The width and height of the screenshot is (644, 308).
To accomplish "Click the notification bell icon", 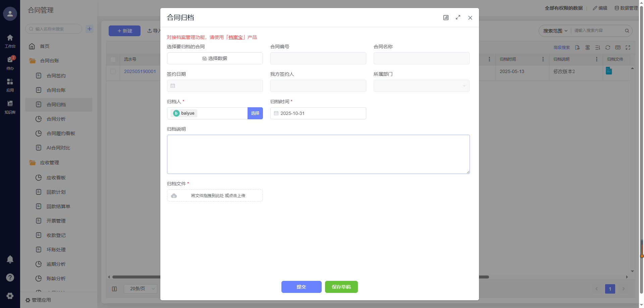I will pos(10,259).
